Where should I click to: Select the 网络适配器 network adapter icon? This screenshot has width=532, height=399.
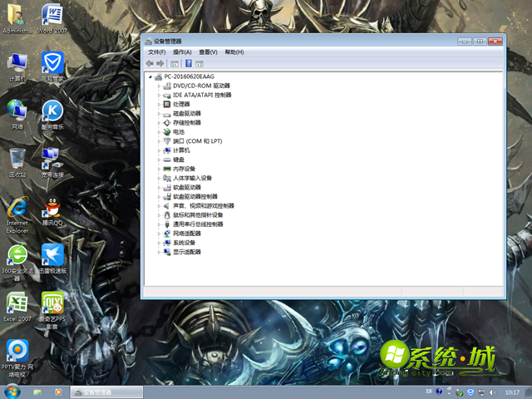pyautogui.click(x=167, y=234)
